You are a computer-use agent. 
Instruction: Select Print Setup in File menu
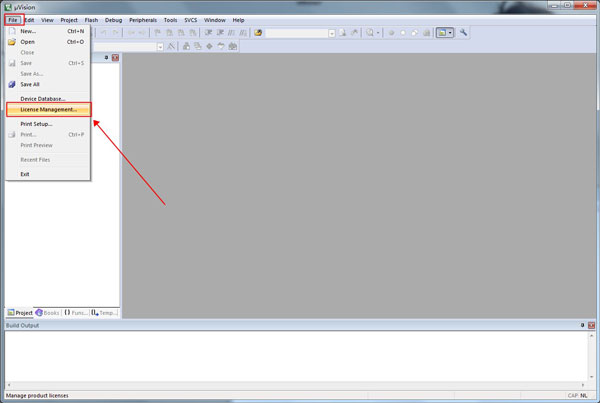pos(36,124)
